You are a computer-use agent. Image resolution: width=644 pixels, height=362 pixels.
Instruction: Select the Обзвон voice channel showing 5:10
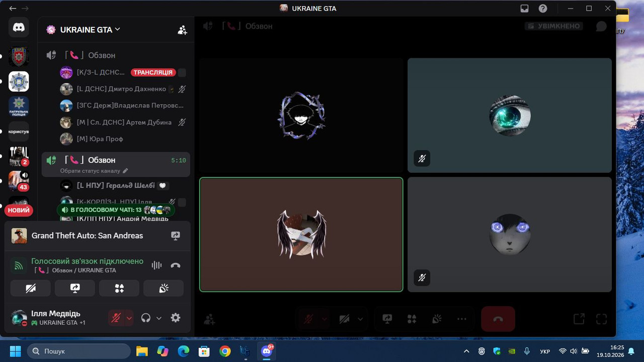pyautogui.click(x=116, y=164)
